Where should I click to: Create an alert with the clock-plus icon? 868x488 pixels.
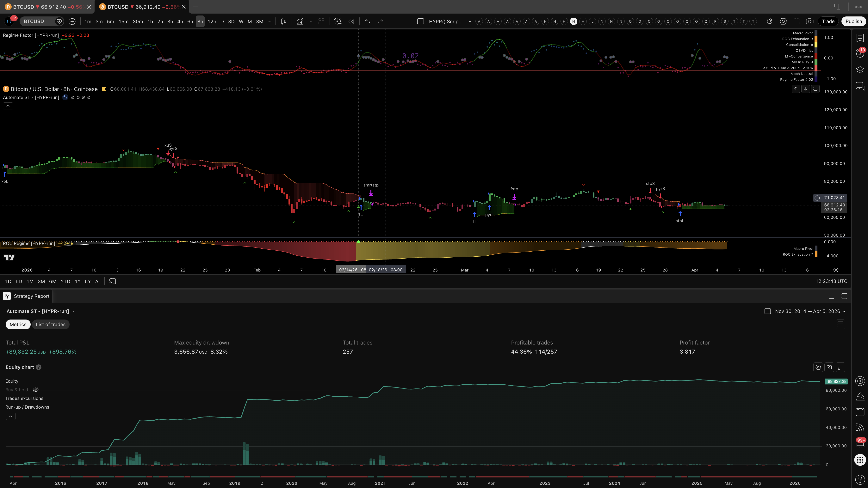(338, 21)
